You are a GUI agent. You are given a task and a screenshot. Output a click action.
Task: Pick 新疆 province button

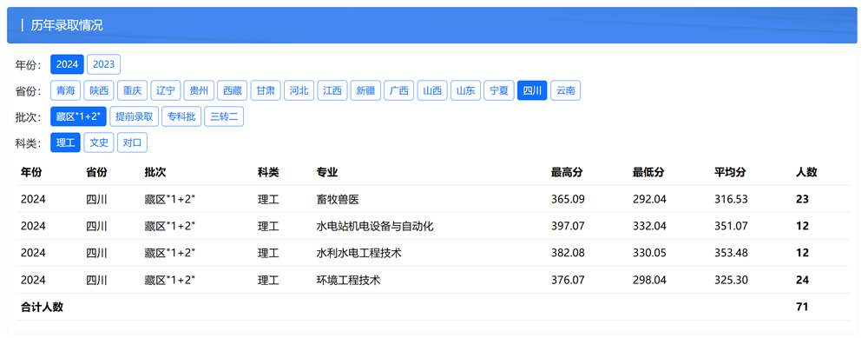click(365, 91)
